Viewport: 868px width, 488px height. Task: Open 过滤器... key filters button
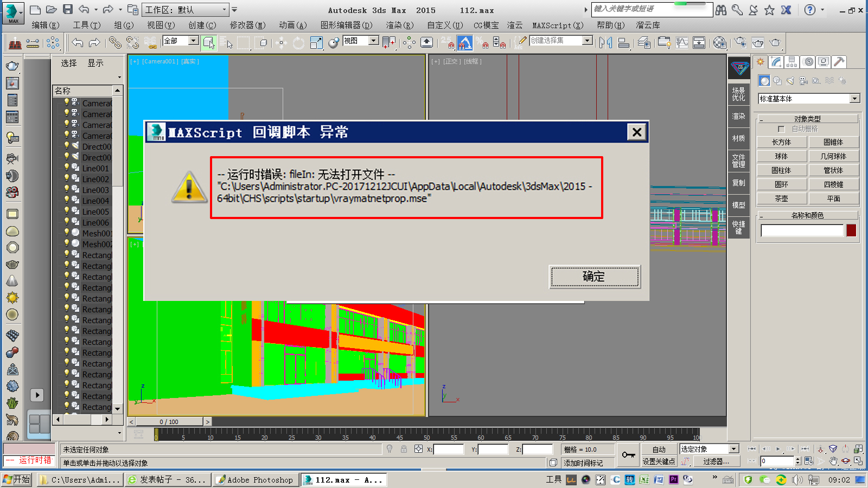point(716,461)
